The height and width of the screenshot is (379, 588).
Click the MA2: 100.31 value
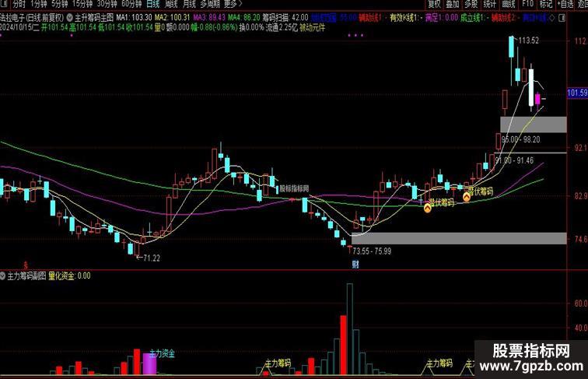point(173,18)
